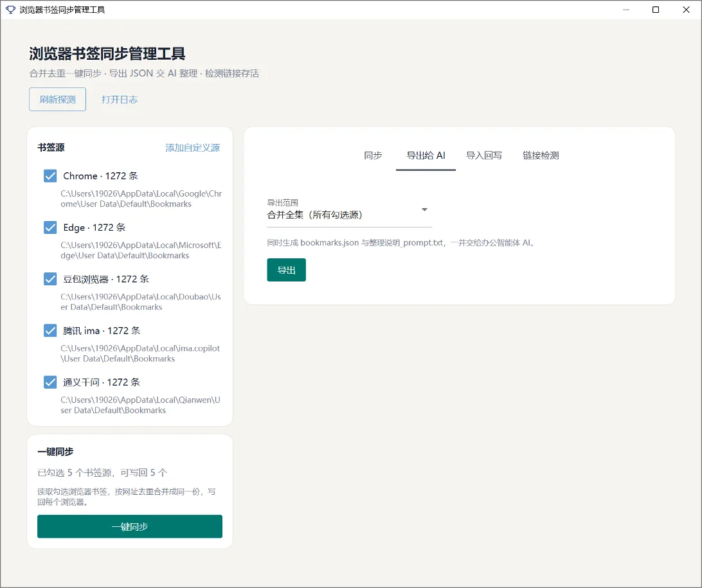Open the log via 打开日志
The height and width of the screenshot is (588, 702).
point(119,100)
